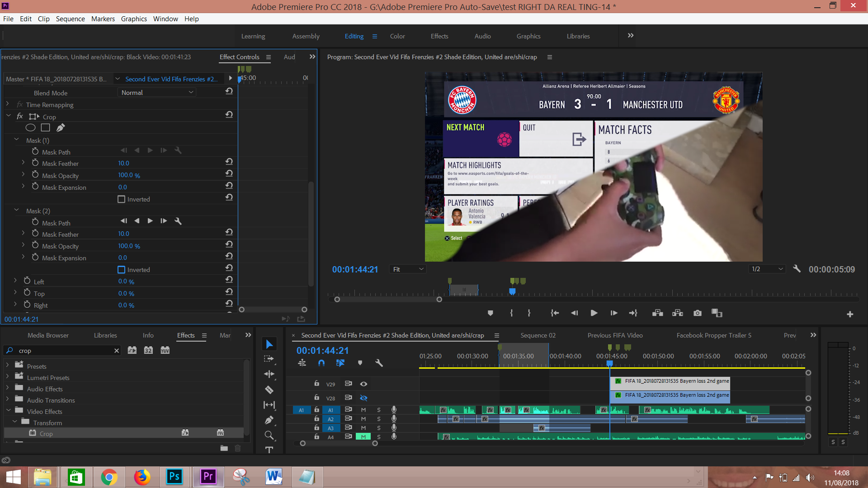Select the Razor tool
Screen dimensions: 868x488
click(269, 389)
